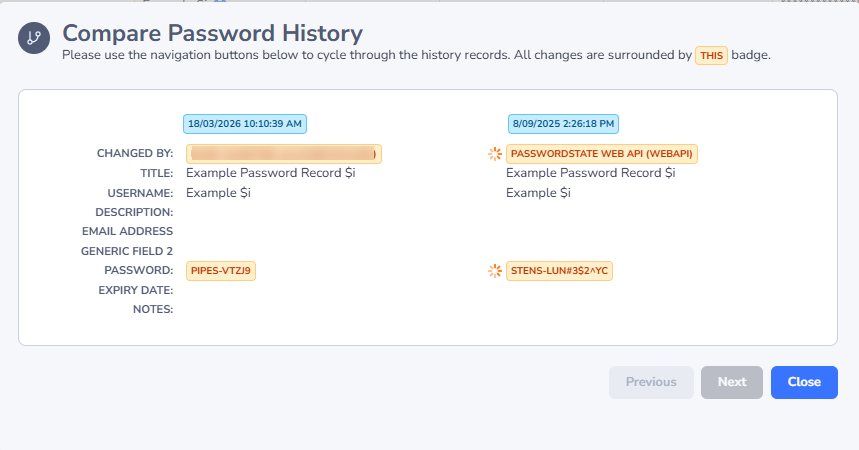Click the PIPES-VTZJ9 password badge
859x450 pixels.
pos(221,271)
